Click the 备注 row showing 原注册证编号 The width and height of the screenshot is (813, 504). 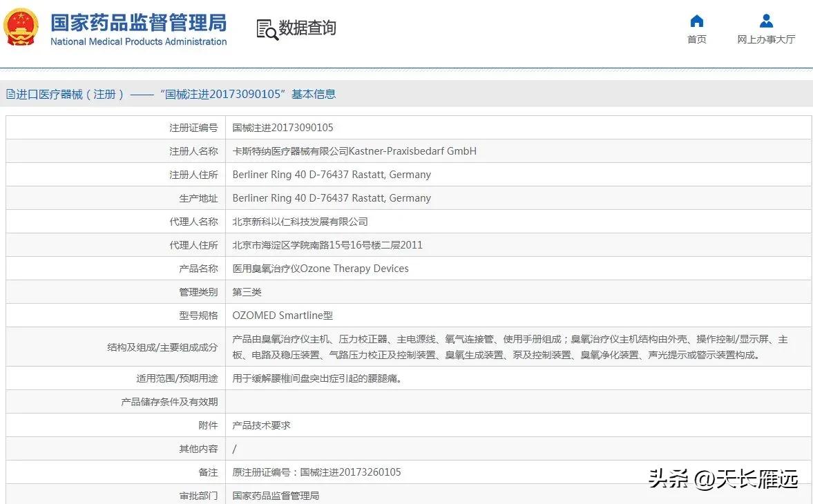316,472
